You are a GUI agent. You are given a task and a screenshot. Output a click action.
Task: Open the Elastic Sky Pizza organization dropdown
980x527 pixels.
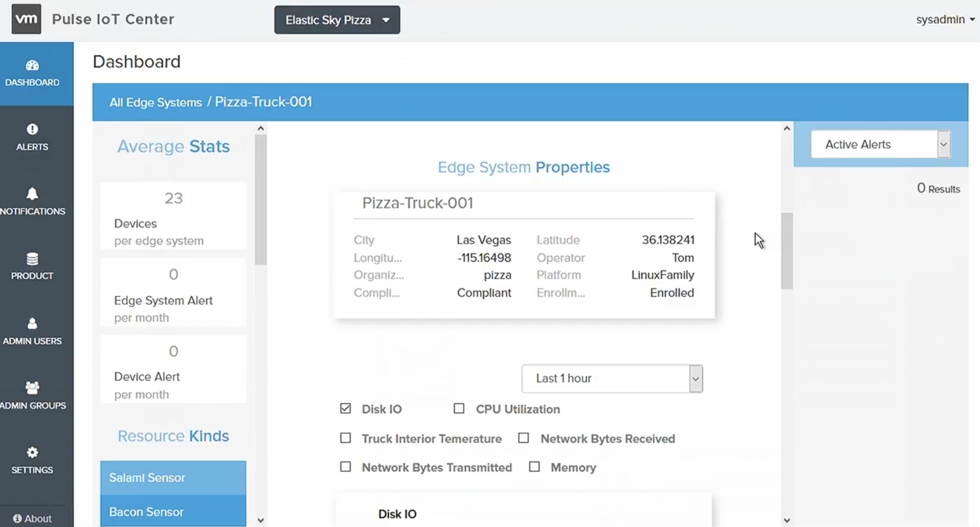(337, 20)
